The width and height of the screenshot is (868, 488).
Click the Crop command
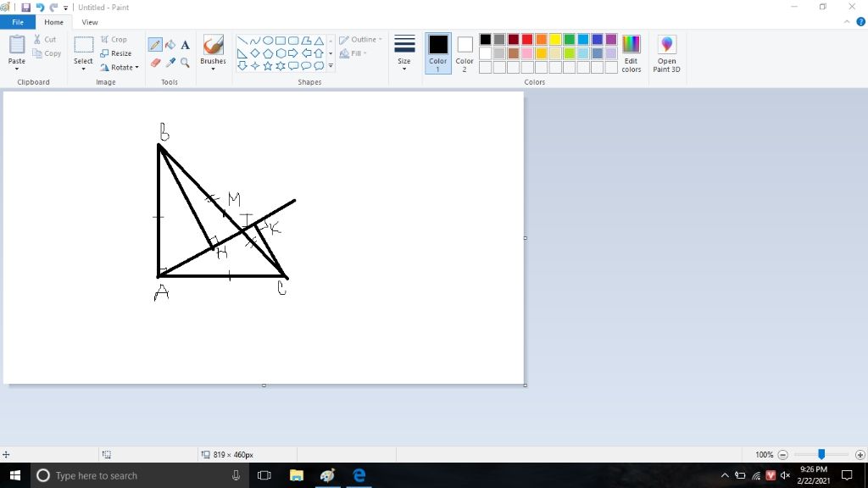pos(114,39)
